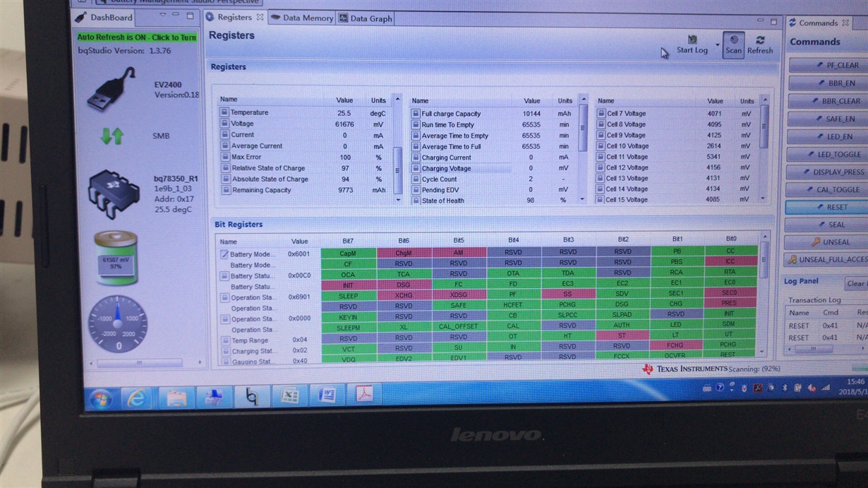The width and height of the screenshot is (868, 488).
Task: Click the battery charge level icon
Action: (116, 259)
